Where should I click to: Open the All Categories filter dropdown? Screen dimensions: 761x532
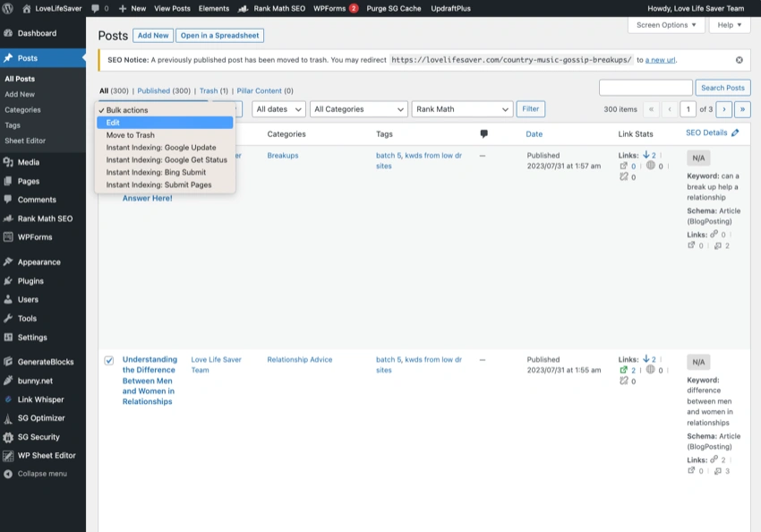358,109
